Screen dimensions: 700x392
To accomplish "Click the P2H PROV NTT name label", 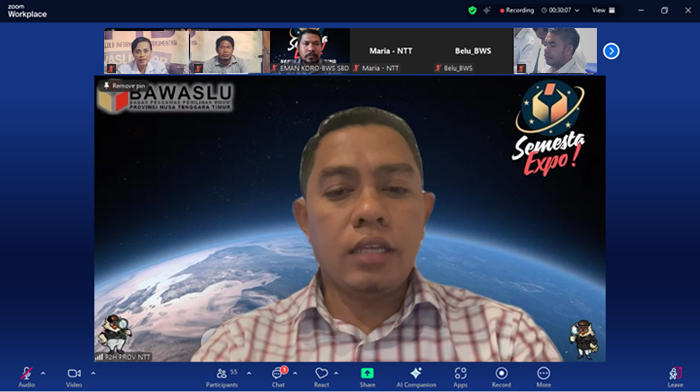I will point(128,357).
